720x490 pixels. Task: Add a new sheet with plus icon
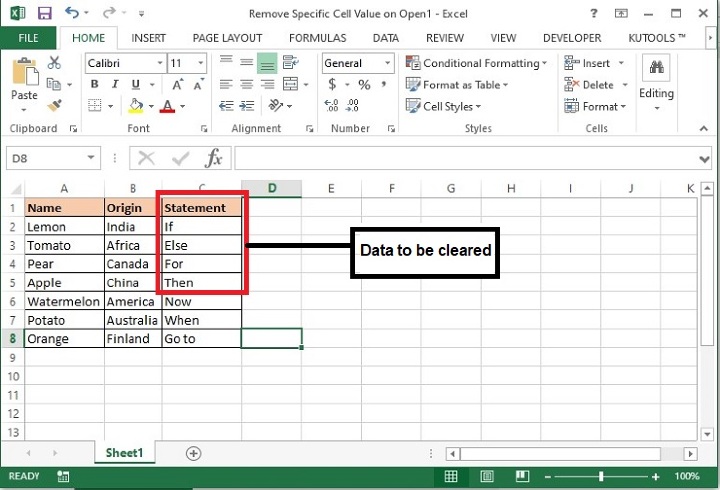(193, 453)
